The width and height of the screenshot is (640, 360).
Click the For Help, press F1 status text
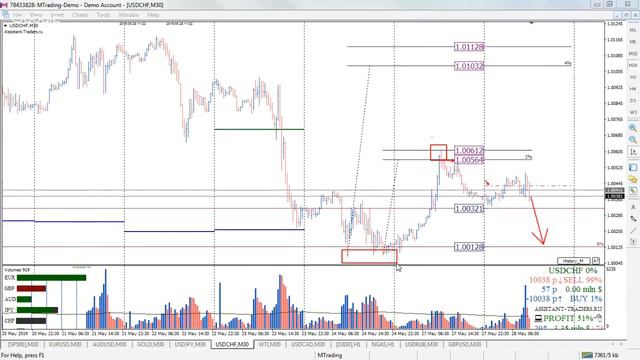pyautogui.click(x=22, y=355)
